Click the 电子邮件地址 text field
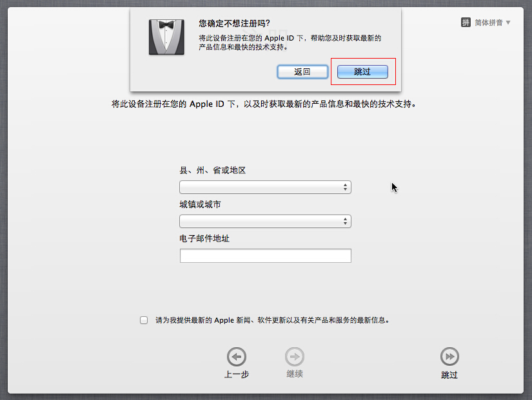 click(265, 256)
